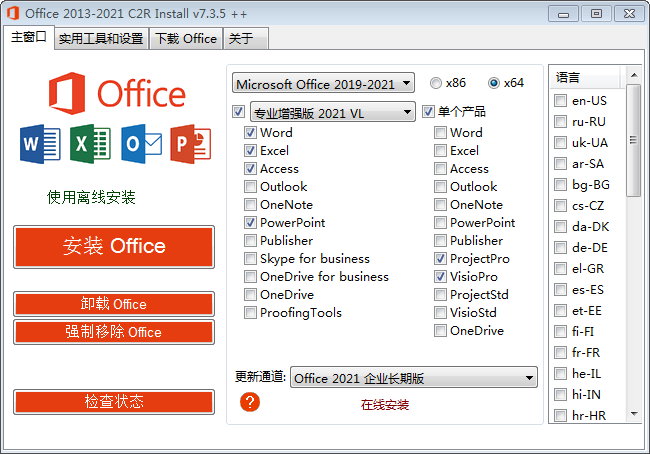Click the 强制移除 Office button
The image size is (650, 454).
[114, 332]
